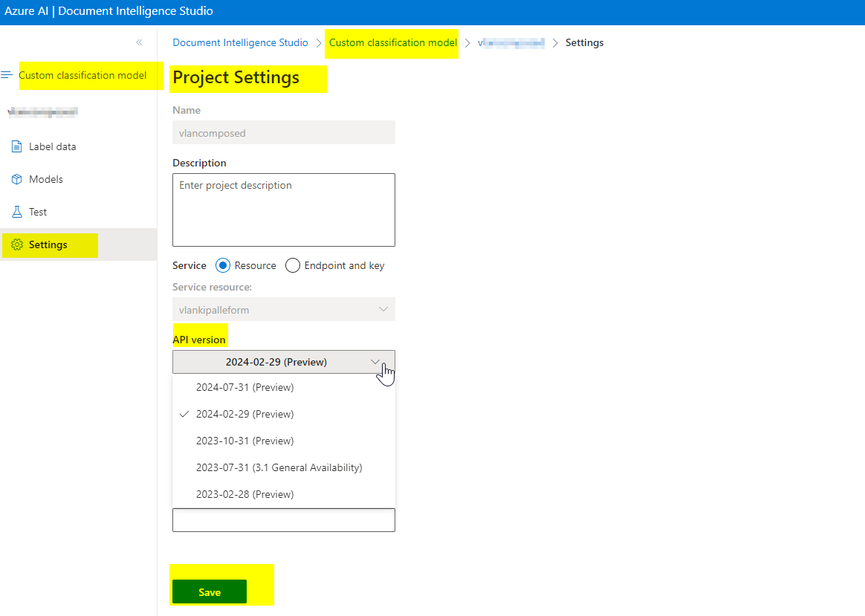Click Custom classification model sidebar heading
The image size is (865, 616).
click(82, 75)
